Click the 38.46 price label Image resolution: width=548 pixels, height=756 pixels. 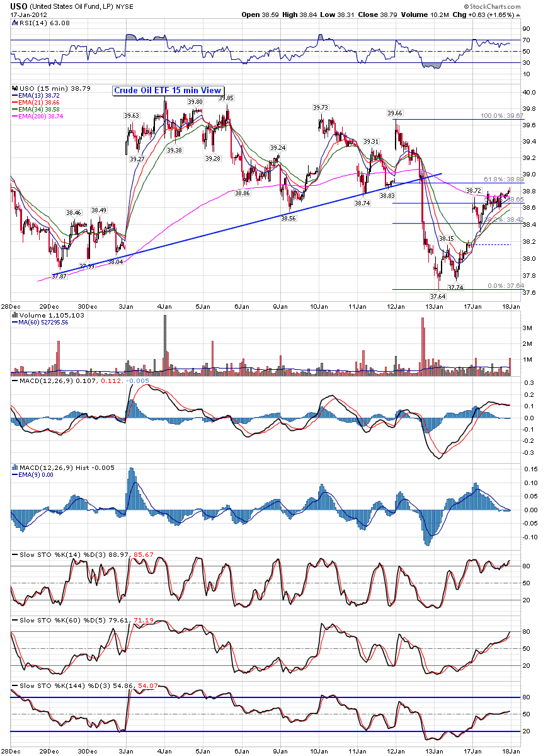tap(74, 213)
